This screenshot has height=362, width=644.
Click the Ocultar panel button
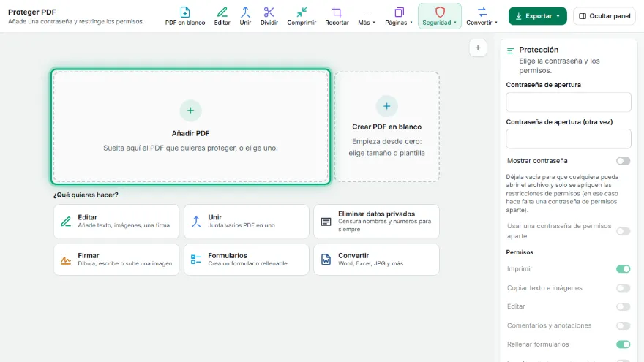tap(604, 16)
